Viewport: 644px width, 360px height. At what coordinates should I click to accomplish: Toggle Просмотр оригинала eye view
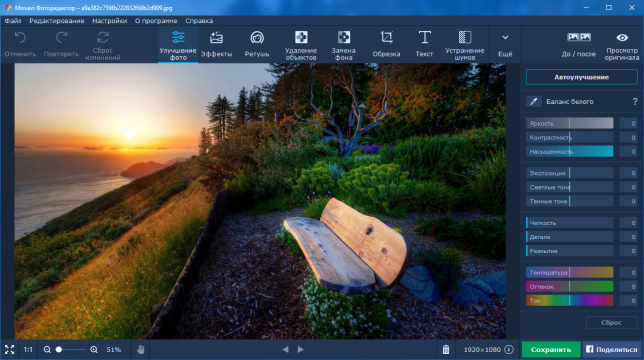[x=621, y=45]
